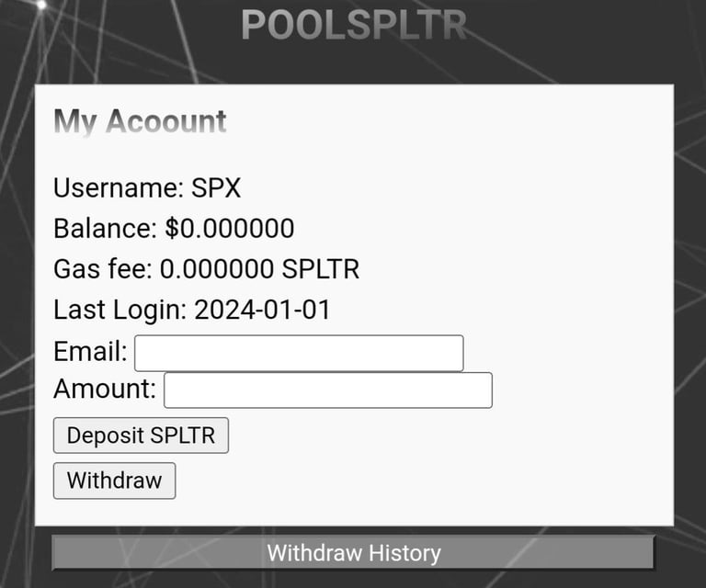Select the 2024-01-01 login date
706x588 pixels.
pyautogui.click(x=262, y=310)
